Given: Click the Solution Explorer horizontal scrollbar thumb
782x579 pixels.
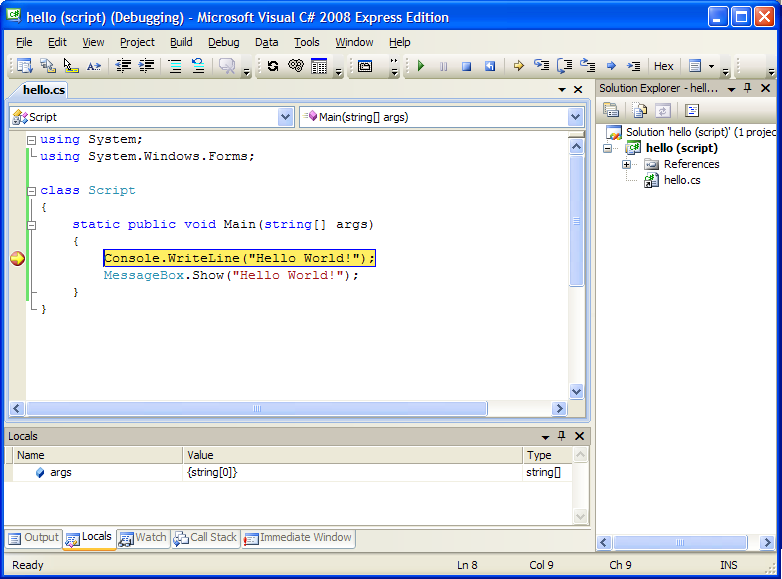Looking at the screenshot, I should (680, 542).
